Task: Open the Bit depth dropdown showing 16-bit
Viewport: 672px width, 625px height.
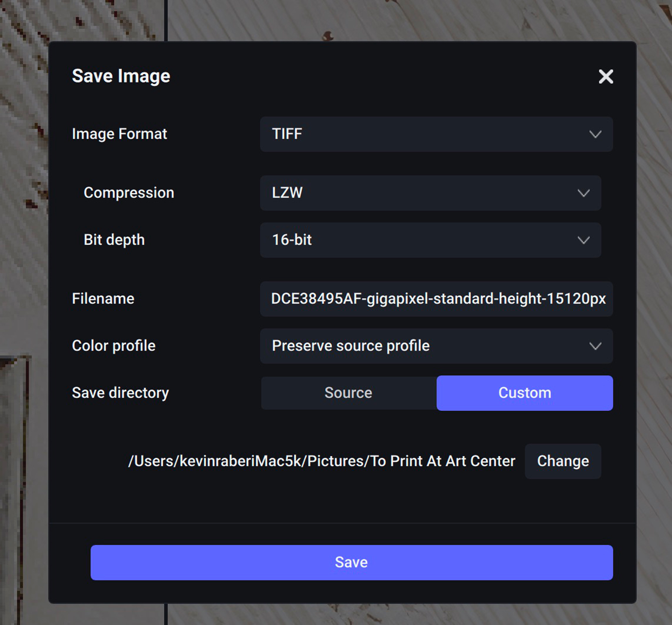Action: click(x=430, y=240)
